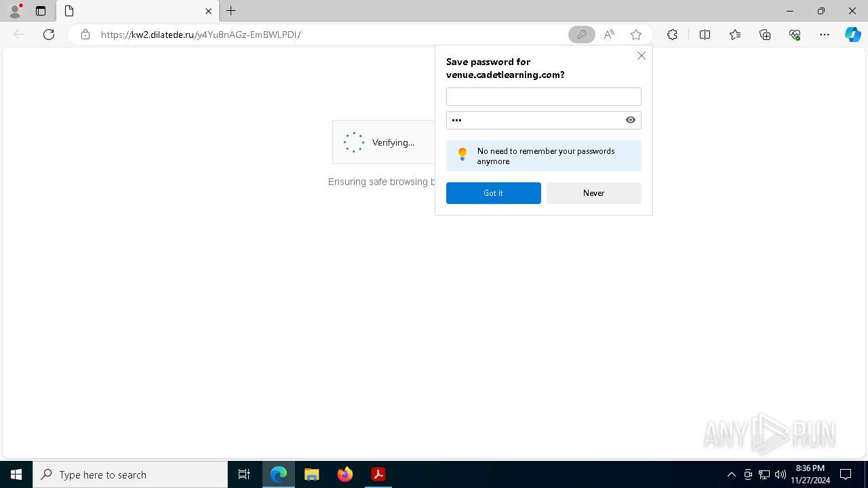Click the address bar URL

[201, 35]
